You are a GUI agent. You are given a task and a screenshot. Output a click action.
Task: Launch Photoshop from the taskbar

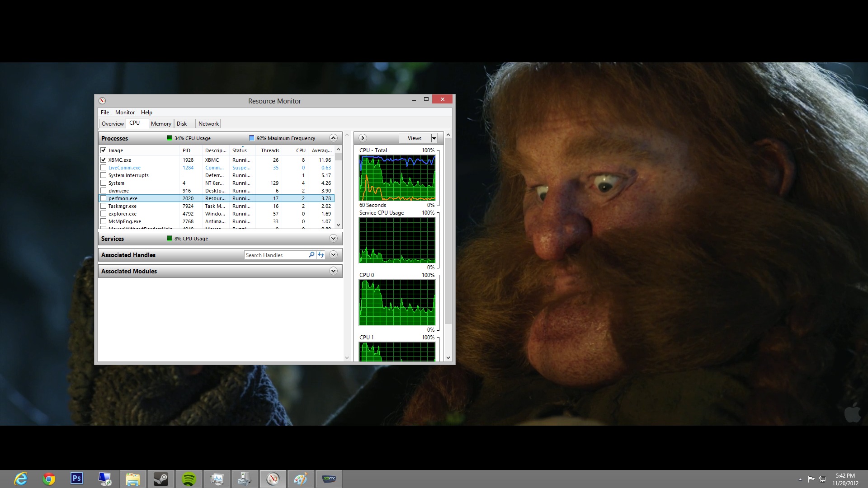pos(77,479)
